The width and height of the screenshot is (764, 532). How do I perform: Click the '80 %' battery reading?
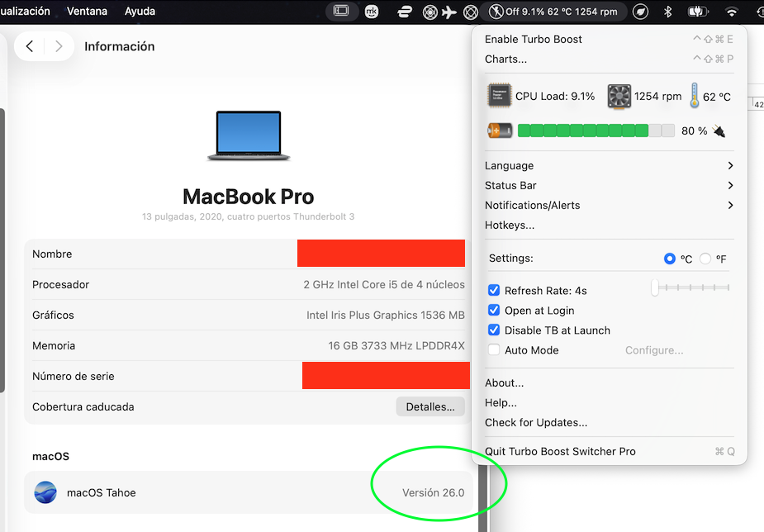[695, 131]
